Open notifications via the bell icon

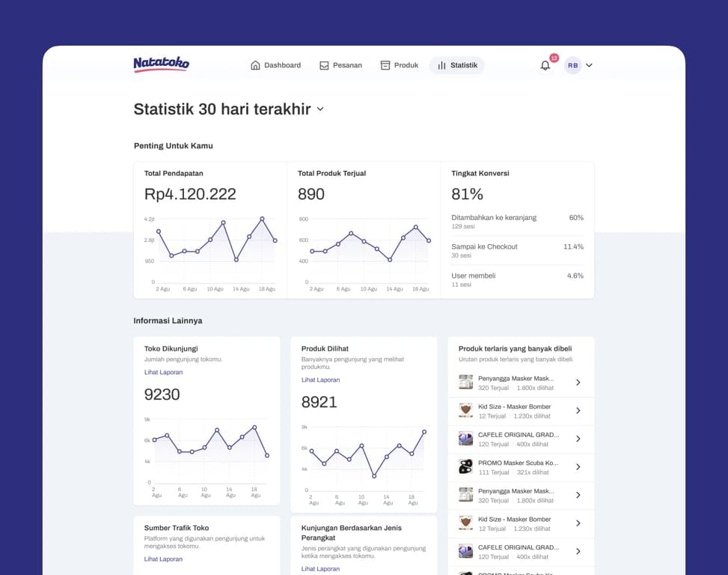coord(545,66)
